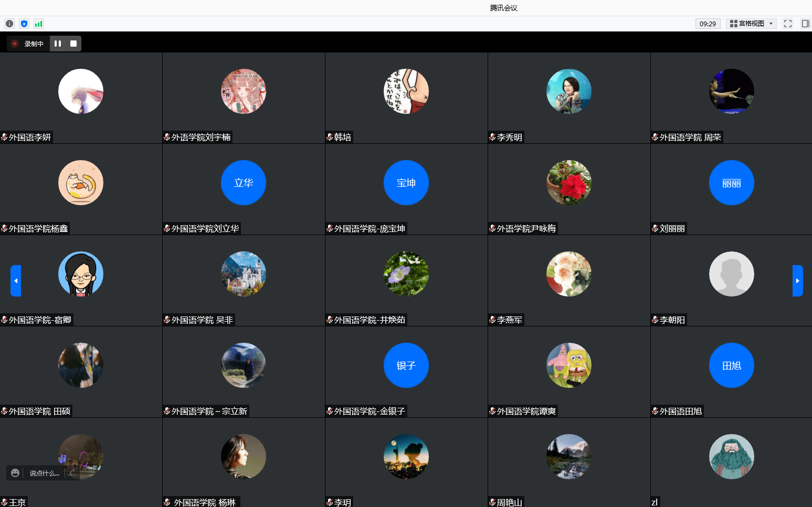
Task: Go to the previous page of participants
Action: tap(16, 281)
